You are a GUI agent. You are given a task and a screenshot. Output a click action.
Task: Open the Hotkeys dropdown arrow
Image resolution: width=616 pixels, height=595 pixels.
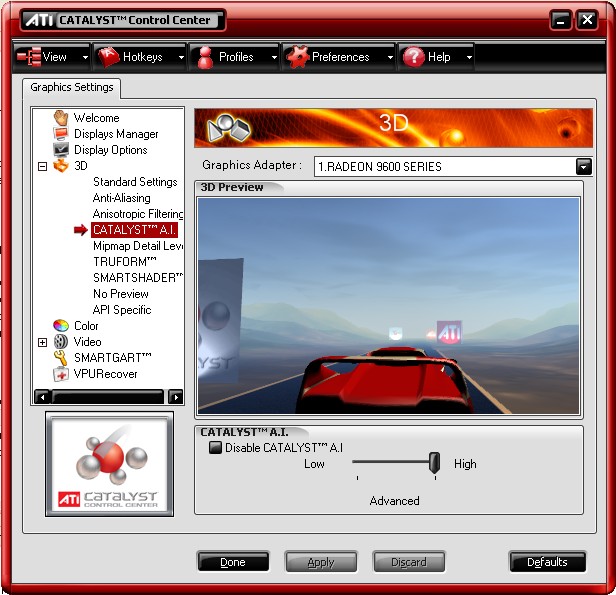(181, 57)
